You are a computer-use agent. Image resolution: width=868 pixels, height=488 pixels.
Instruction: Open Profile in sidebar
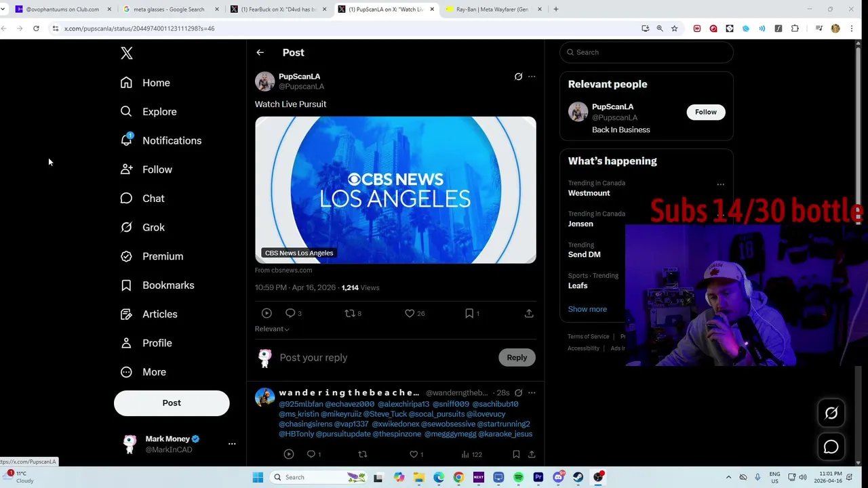pyautogui.click(x=146, y=343)
